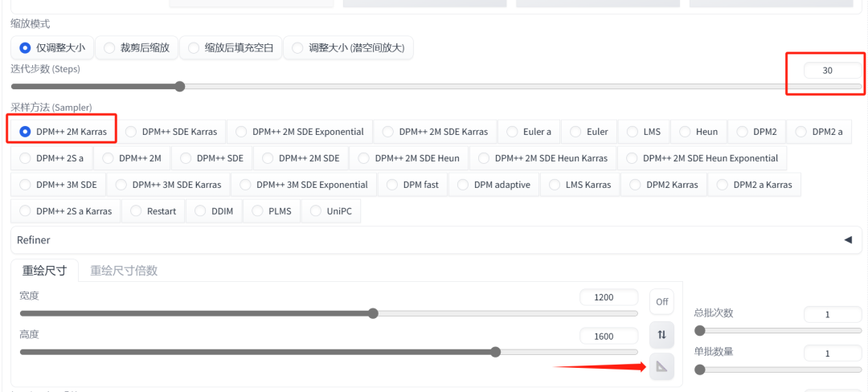Select DPM++ 2S a Karras sampler

65,211
